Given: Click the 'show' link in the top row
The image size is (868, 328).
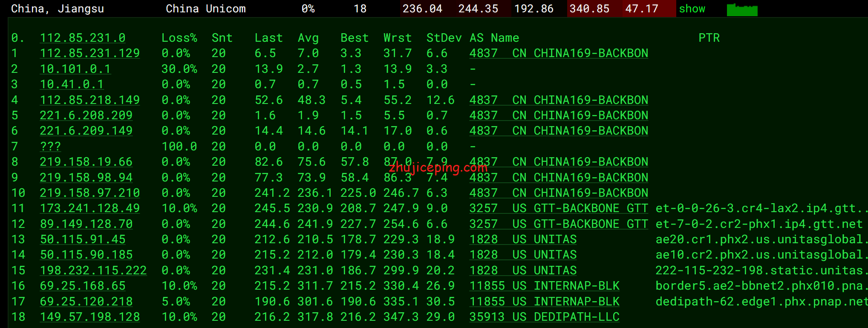Looking at the screenshot, I should pyautogui.click(x=692, y=9).
